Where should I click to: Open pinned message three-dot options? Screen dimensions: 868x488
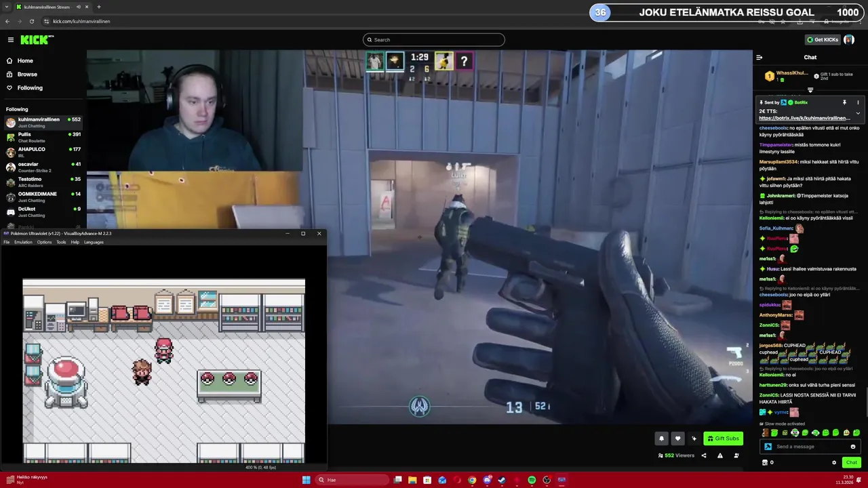858,102
